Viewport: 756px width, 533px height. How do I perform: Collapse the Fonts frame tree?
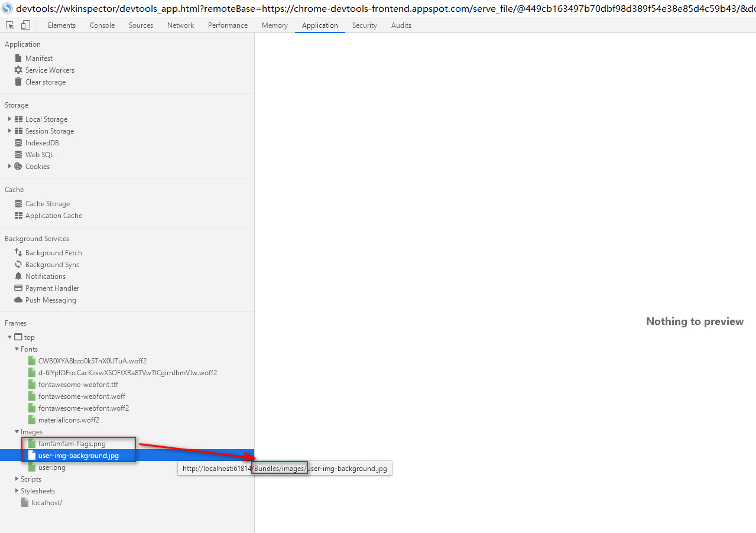click(18, 349)
